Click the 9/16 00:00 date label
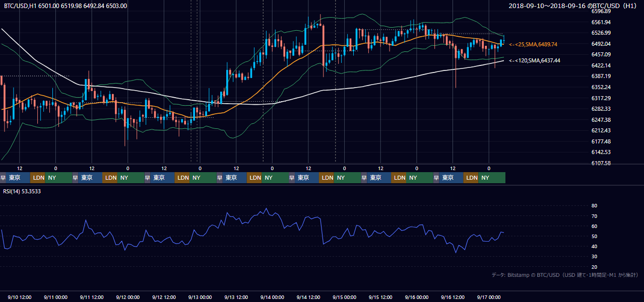The width and height of the screenshot is (644, 302). click(417, 297)
